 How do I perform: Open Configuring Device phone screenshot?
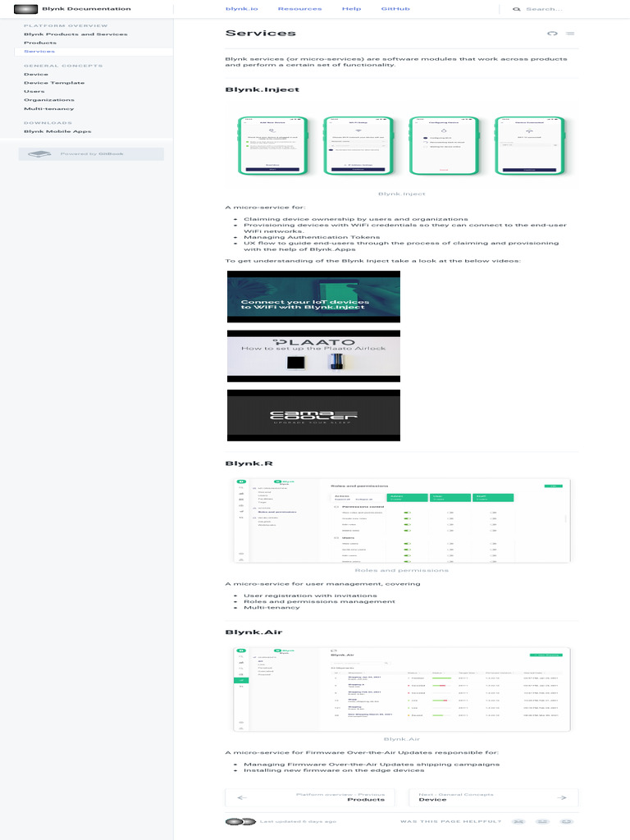[444, 146]
